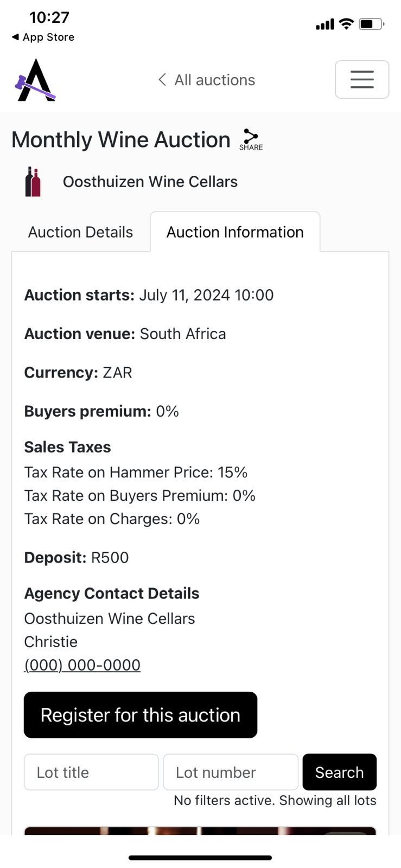Call the (000) 000-0000 phone link
The width and height of the screenshot is (401, 868).
[82, 665]
